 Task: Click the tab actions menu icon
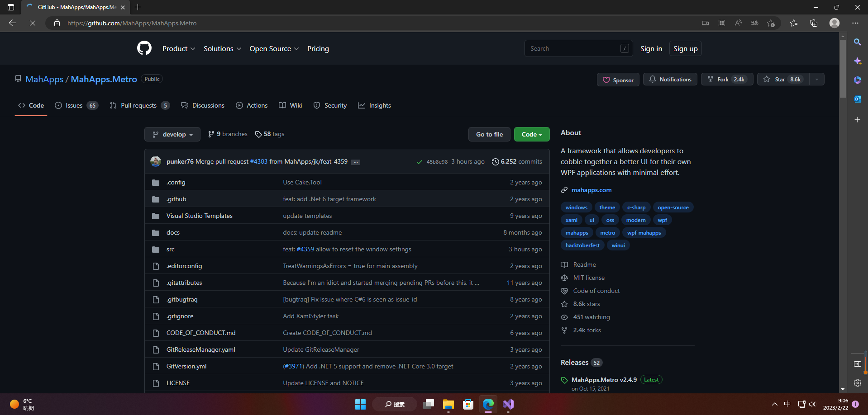click(11, 7)
